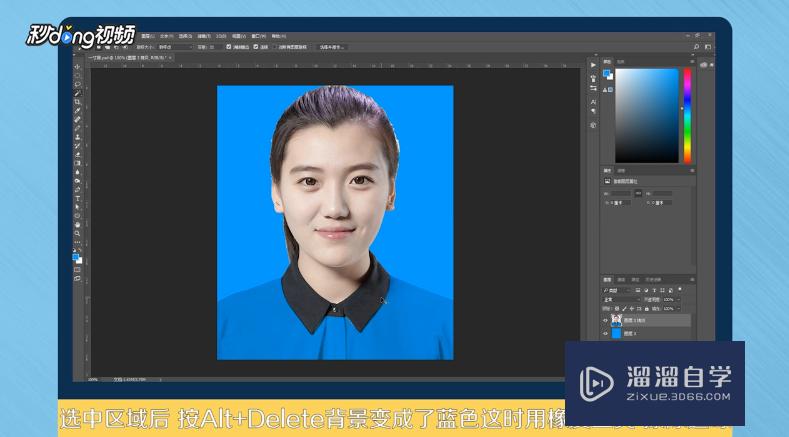Click the play Actions panel icon
The width and height of the screenshot is (789, 437).
[x=593, y=64]
